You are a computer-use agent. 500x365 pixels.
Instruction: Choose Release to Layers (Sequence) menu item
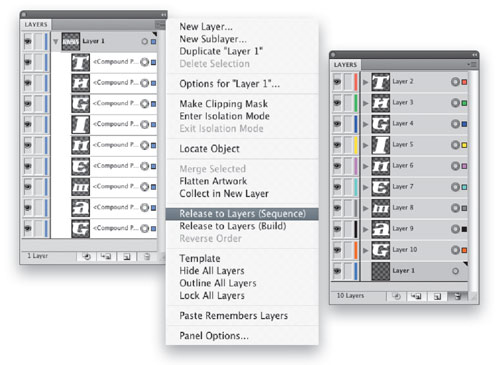[242, 214]
